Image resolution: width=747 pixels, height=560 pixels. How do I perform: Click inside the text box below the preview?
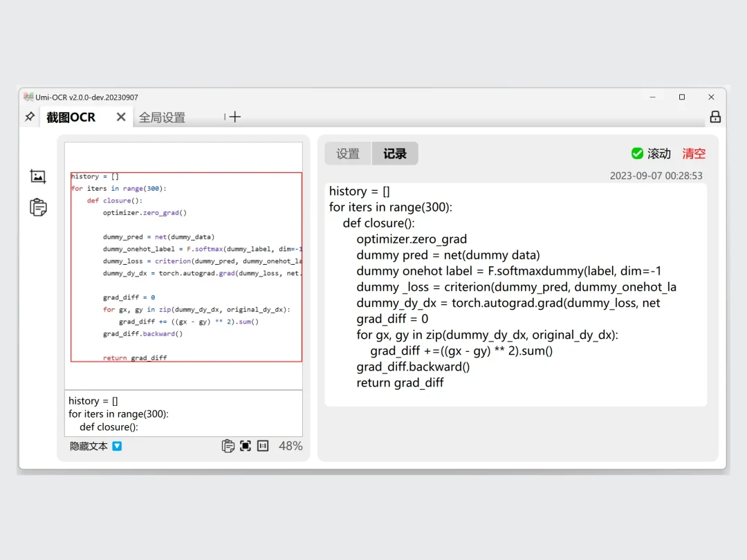click(183, 413)
